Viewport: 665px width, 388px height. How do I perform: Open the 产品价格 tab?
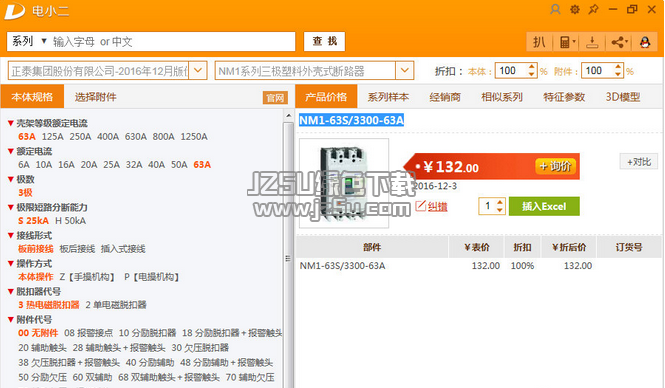(326, 97)
